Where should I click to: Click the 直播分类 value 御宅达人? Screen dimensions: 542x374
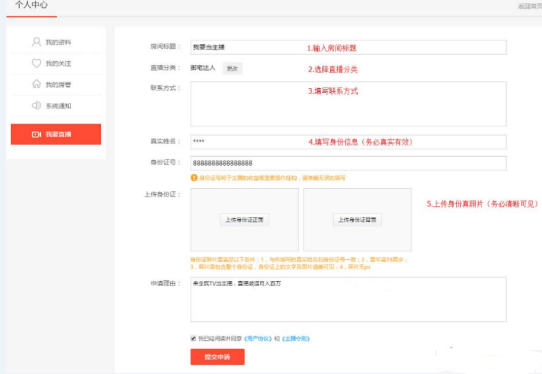click(203, 68)
